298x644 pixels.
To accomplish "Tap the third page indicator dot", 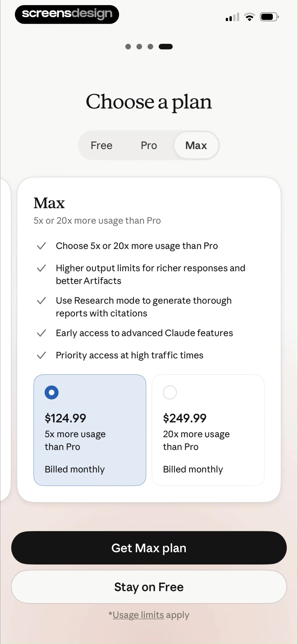I will click(150, 47).
